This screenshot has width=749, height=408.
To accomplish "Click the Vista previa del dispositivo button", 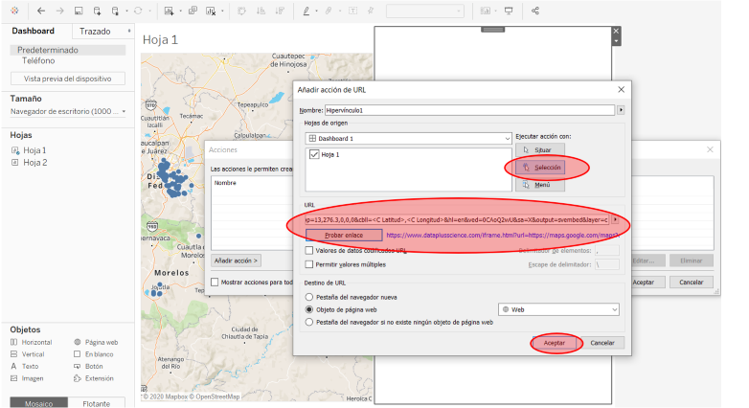I will pyautogui.click(x=68, y=79).
